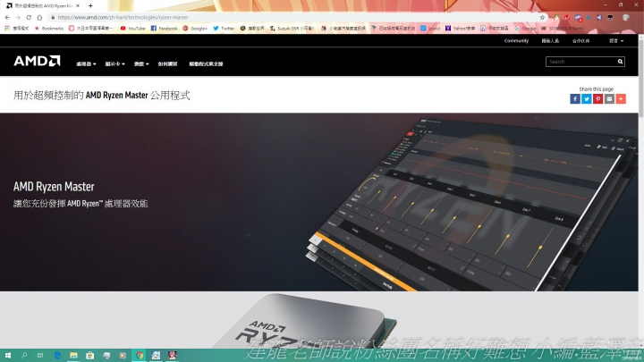The height and width of the screenshot is (362, 644).
Task: Open the 驅動程式與支援 drivers and support item
Action: click(x=206, y=64)
